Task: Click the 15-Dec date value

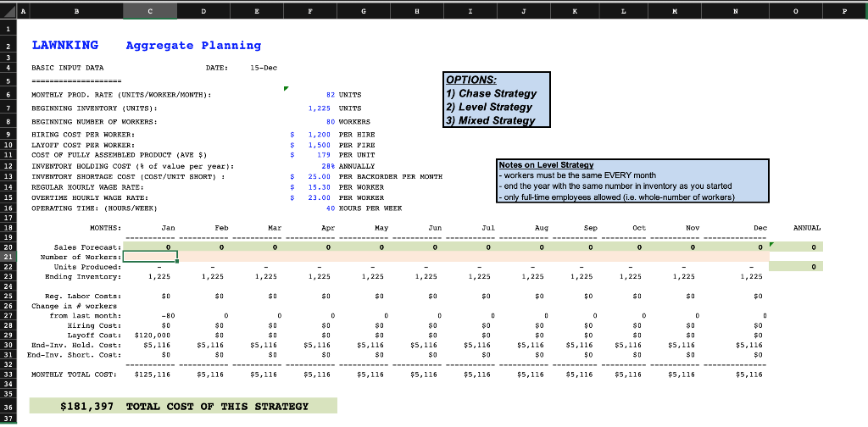Action: pyautogui.click(x=264, y=68)
